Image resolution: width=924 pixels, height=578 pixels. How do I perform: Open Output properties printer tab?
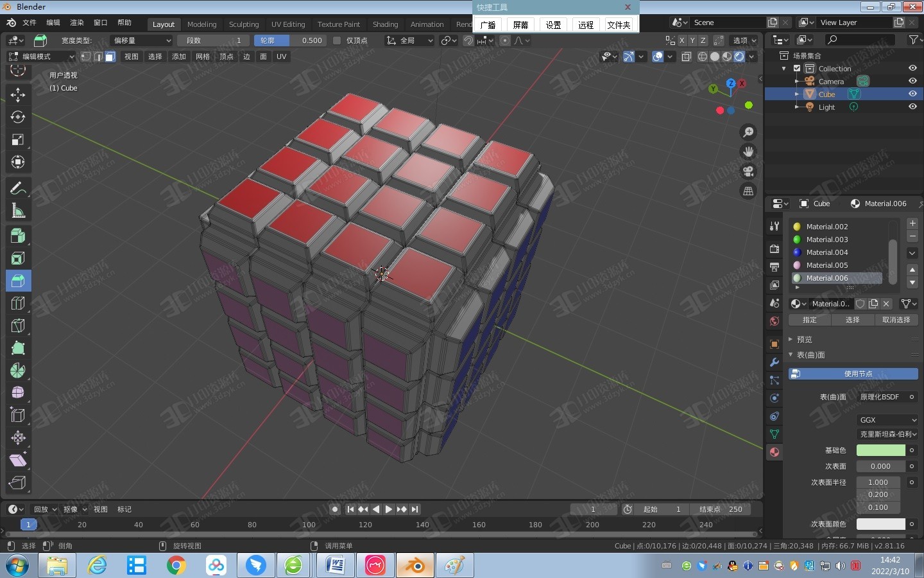point(774,267)
